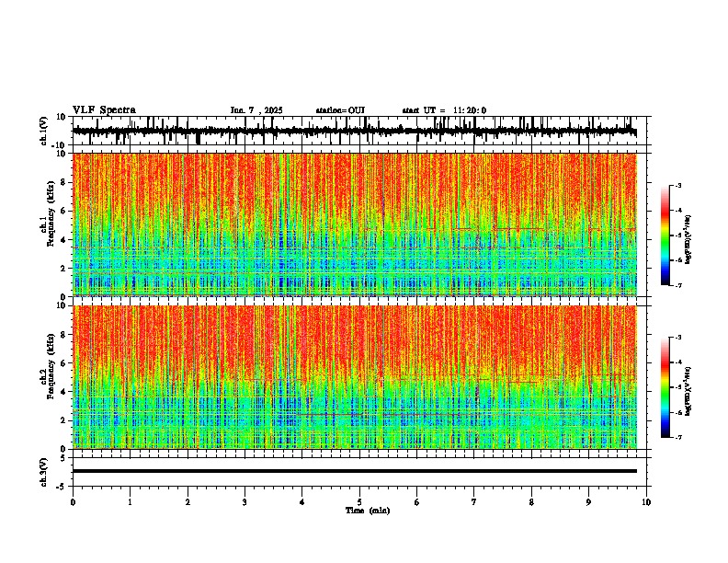This screenshot has width=728, height=563.
Task: Click the ch.2 colorbar 'log(PSD)' label
Action: click(688, 392)
